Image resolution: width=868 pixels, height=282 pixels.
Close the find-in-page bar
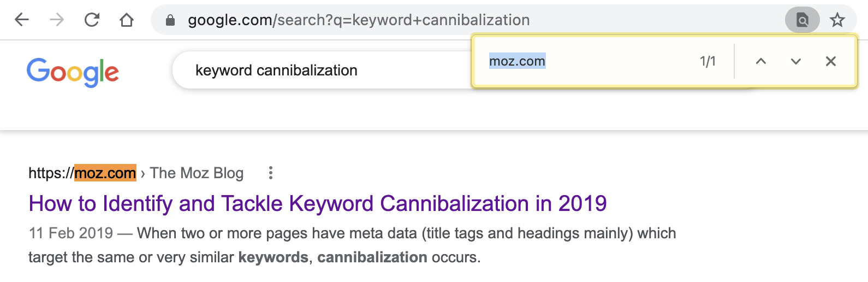point(831,61)
